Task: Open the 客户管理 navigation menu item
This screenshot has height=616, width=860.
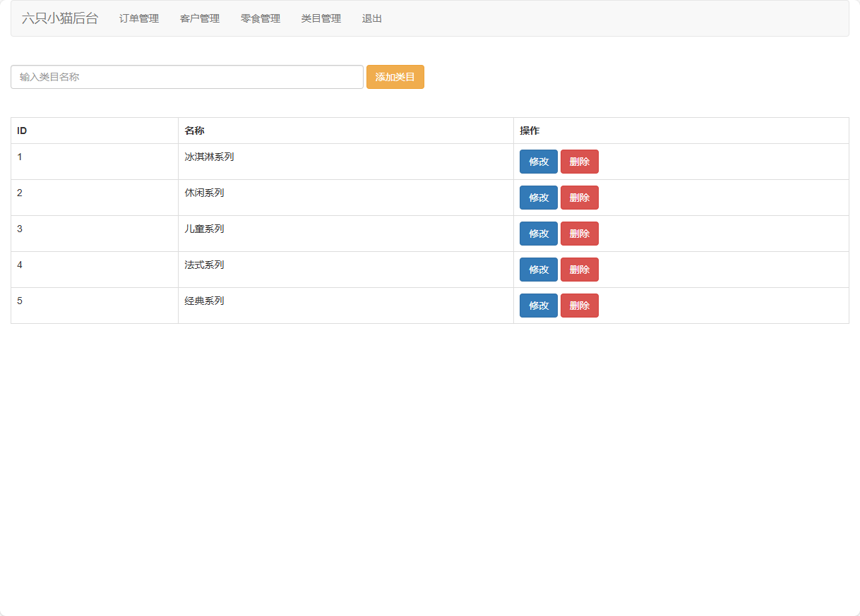Action: tap(199, 19)
